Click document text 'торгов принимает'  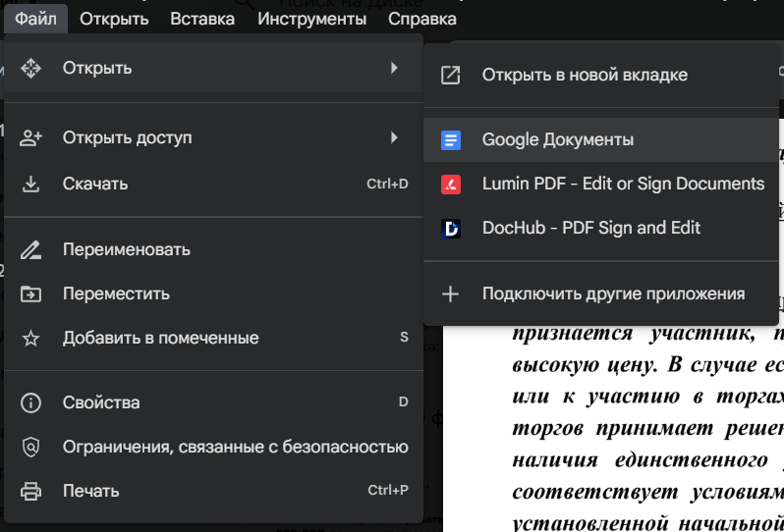612,428
